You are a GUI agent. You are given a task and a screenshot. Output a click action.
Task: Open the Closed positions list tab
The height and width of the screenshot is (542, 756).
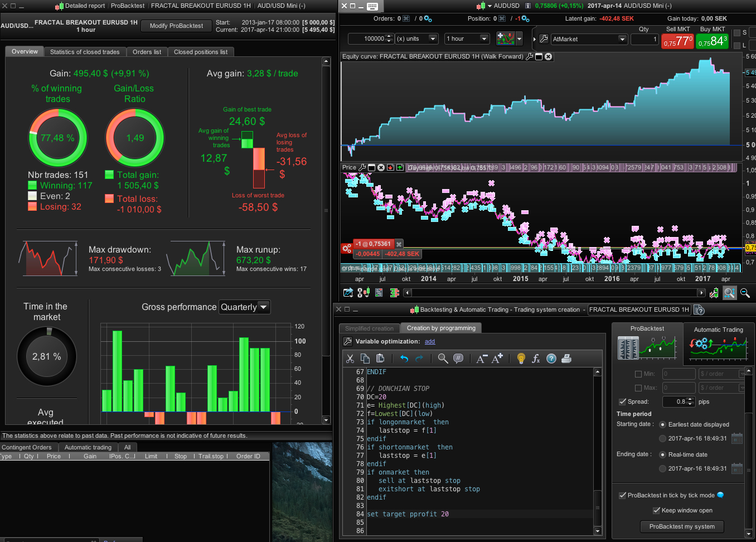point(201,52)
